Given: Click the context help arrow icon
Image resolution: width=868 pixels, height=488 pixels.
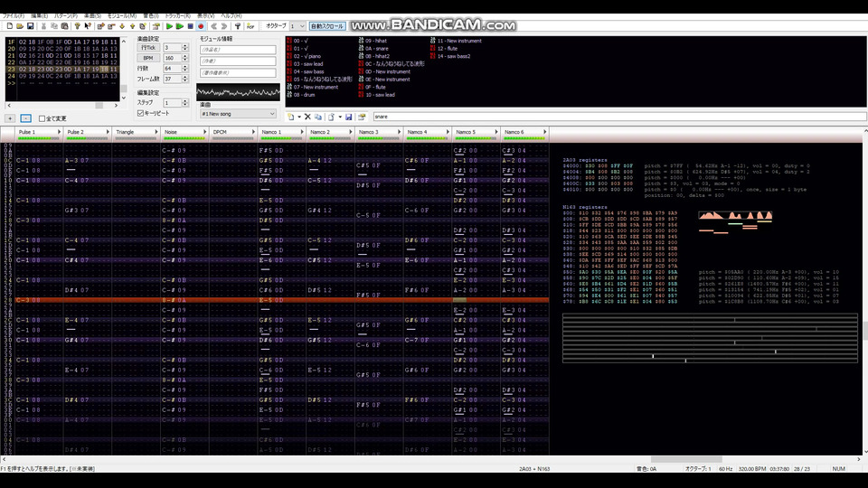Looking at the screenshot, I should click(88, 26).
